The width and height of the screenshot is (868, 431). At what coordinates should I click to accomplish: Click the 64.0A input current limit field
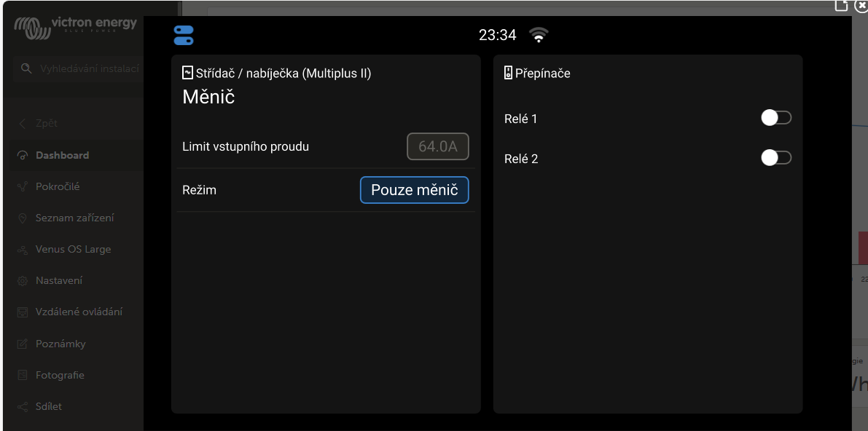(437, 146)
